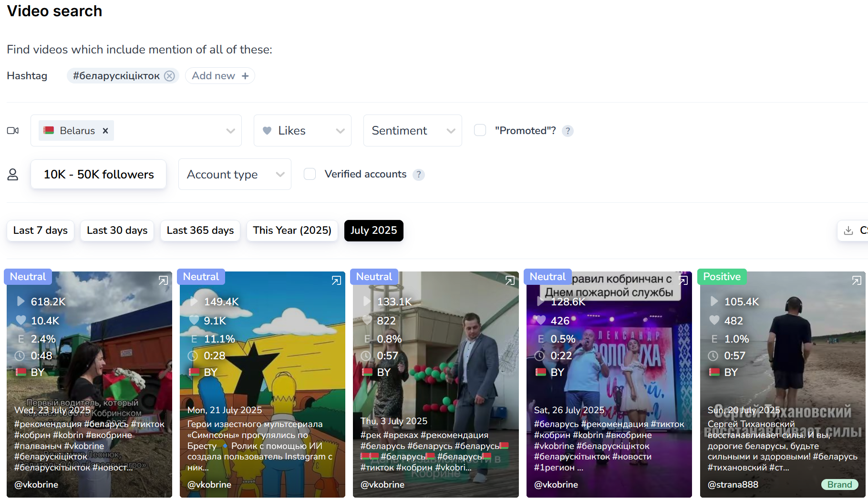Viewport: 868px width, 500px height.
Task: Enable the "Promoted" checkbox
Action: tap(480, 130)
